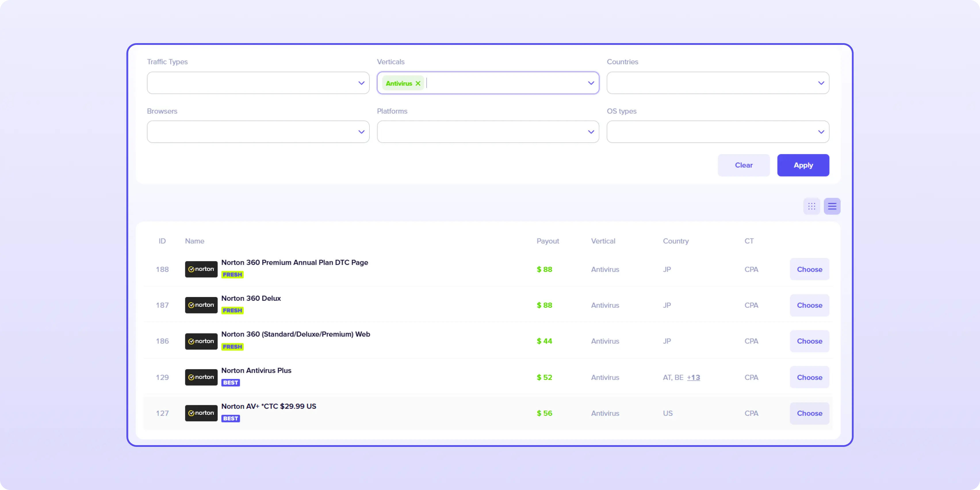
Task: Click the Name column header
Action: [x=194, y=241]
